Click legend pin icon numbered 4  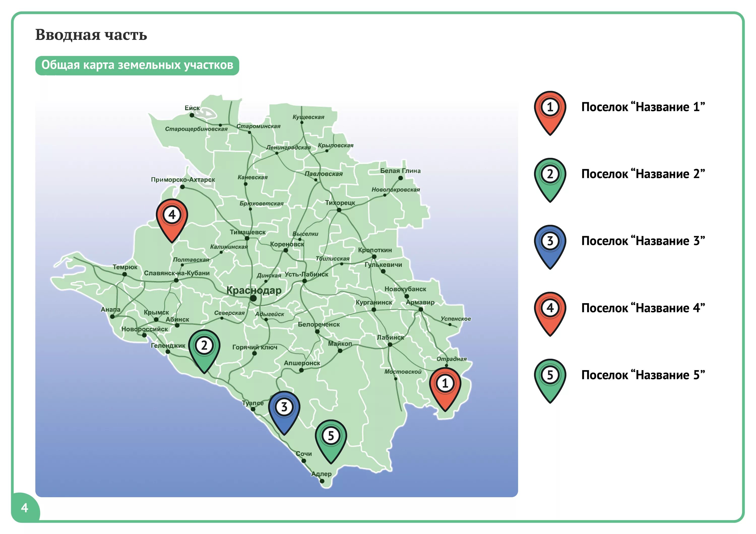[x=550, y=314]
